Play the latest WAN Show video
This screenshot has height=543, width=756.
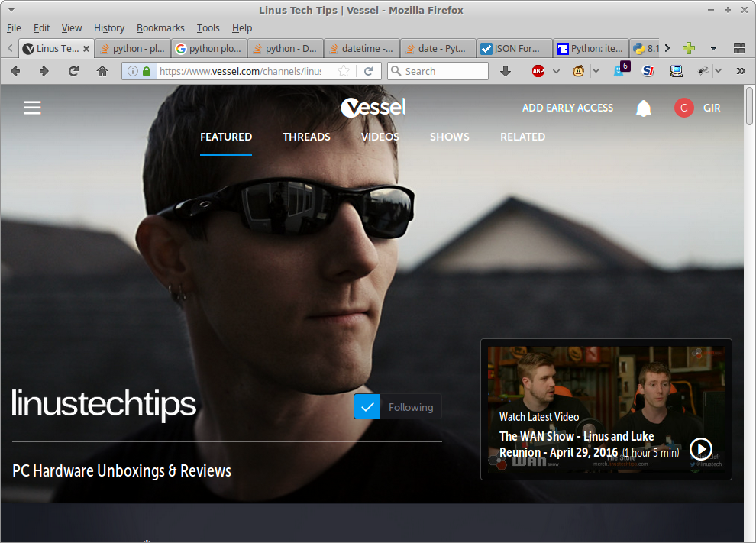700,448
